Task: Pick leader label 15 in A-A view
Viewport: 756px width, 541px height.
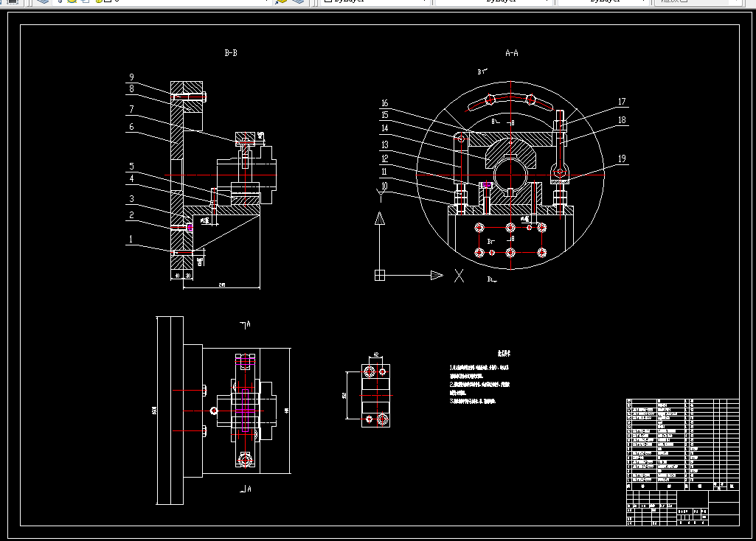Action: click(x=384, y=115)
